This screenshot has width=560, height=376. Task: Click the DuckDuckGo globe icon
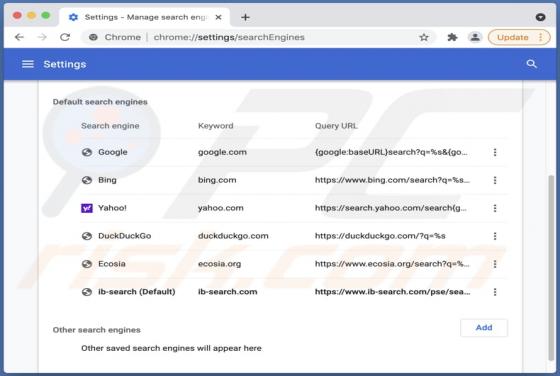(x=87, y=236)
